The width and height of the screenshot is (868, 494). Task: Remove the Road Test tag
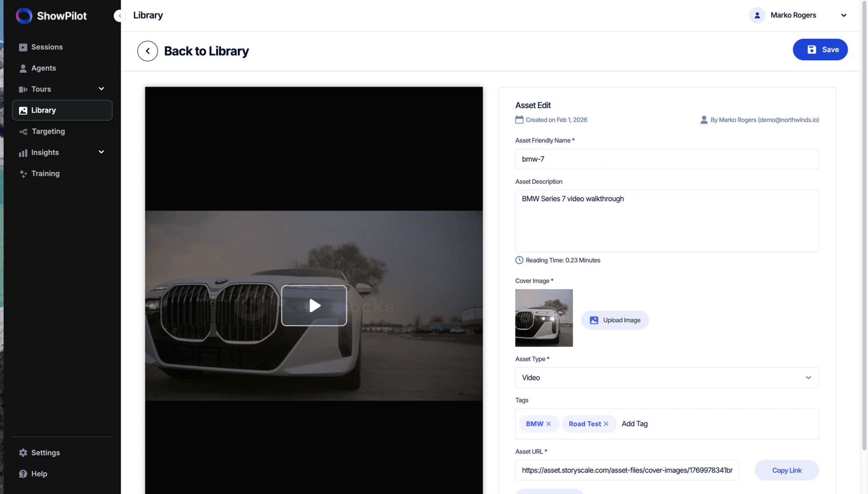click(x=606, y=424)
